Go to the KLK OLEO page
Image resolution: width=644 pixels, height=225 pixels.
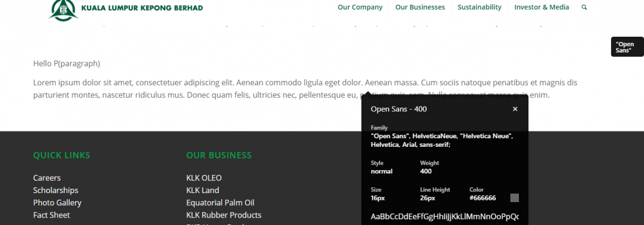click(204, 178)
